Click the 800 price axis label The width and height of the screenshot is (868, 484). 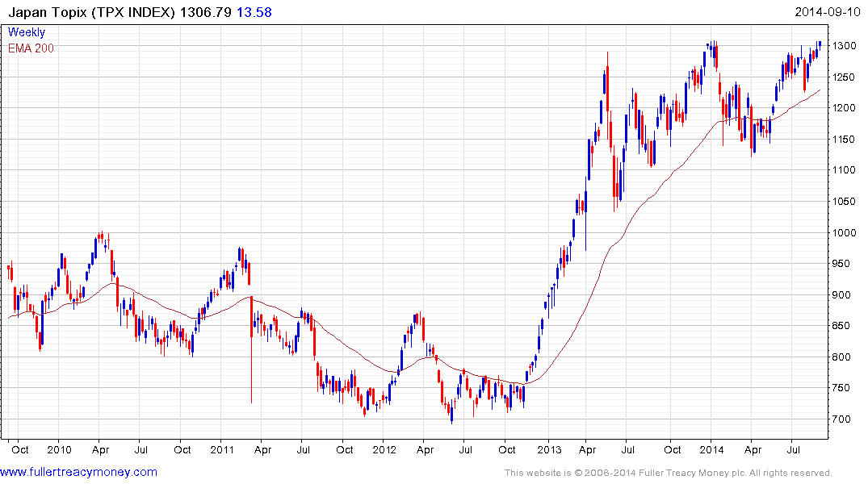tap(841, 357)
